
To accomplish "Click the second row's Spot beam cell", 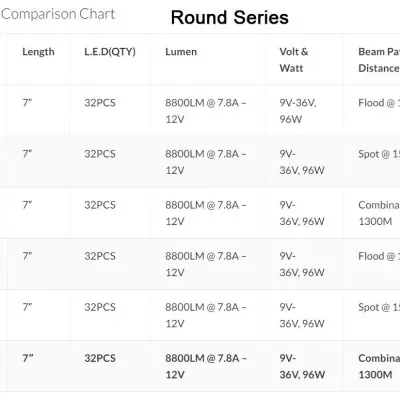I will pos(379,154).
